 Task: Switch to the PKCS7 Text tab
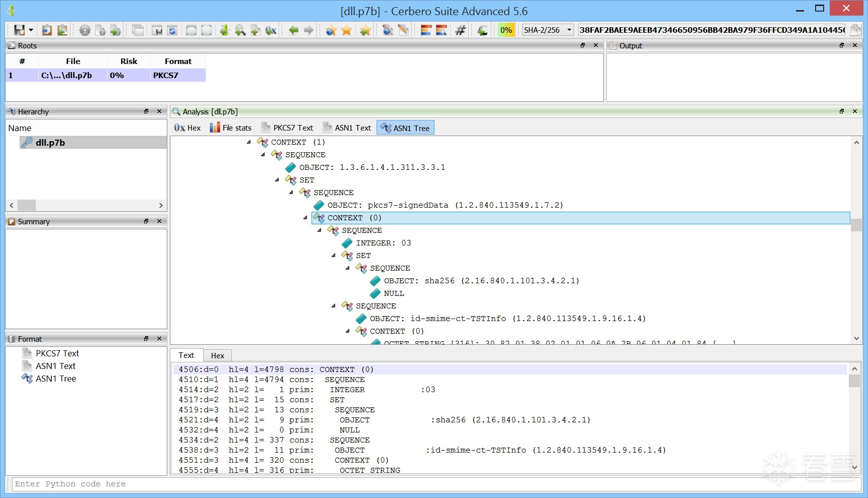(x=287, y=128)
